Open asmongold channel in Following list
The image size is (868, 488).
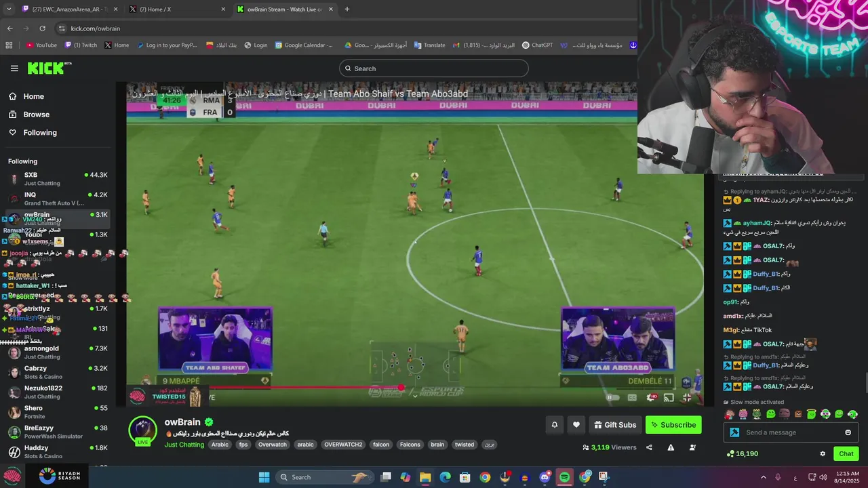pyautogui.click(x=58, y=352)
